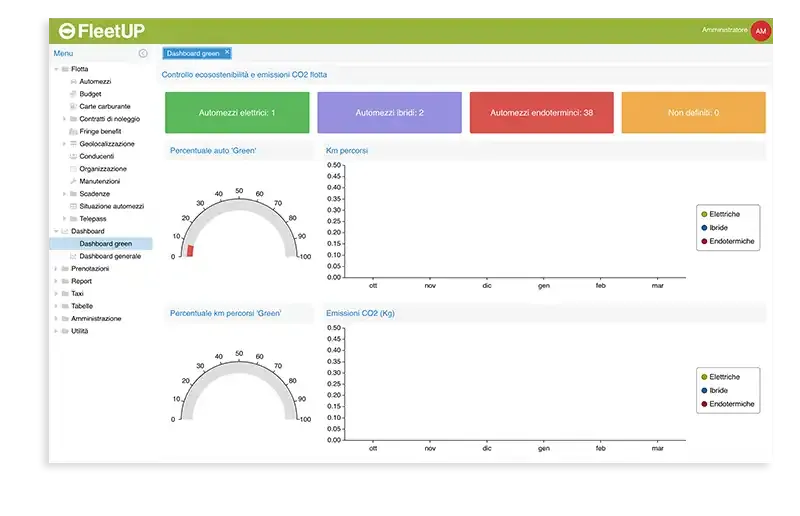Click the purple Automezzi ibridi: 2 tile
The width and height of the screenshot is (800, 516).
pos(390,113)
